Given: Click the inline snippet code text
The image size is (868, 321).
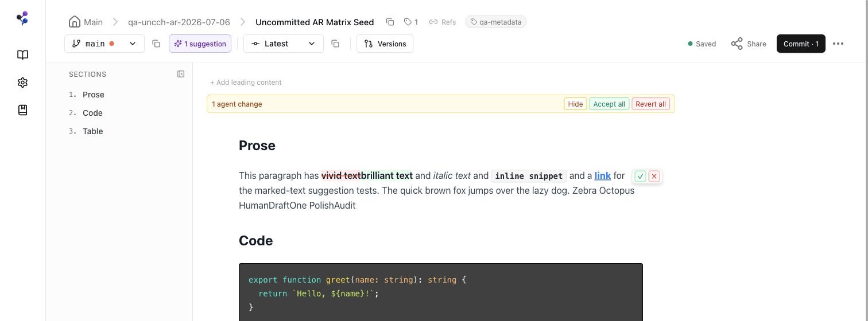Looking at the screenshot, I should coord(529,176).
